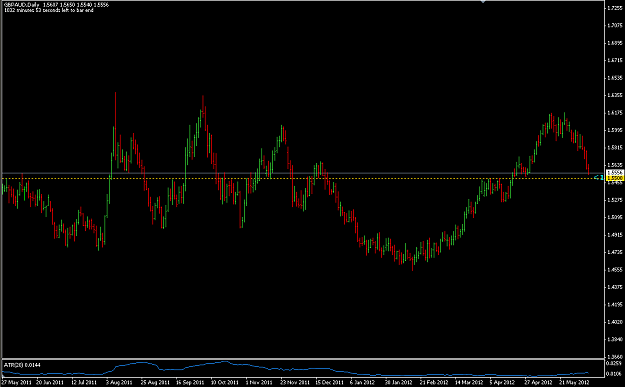Viewport: 625px width, 387px height.
Task: Click the 25 Aug 2011 date label
Action: pyautogui.click(x=155, y=382)
